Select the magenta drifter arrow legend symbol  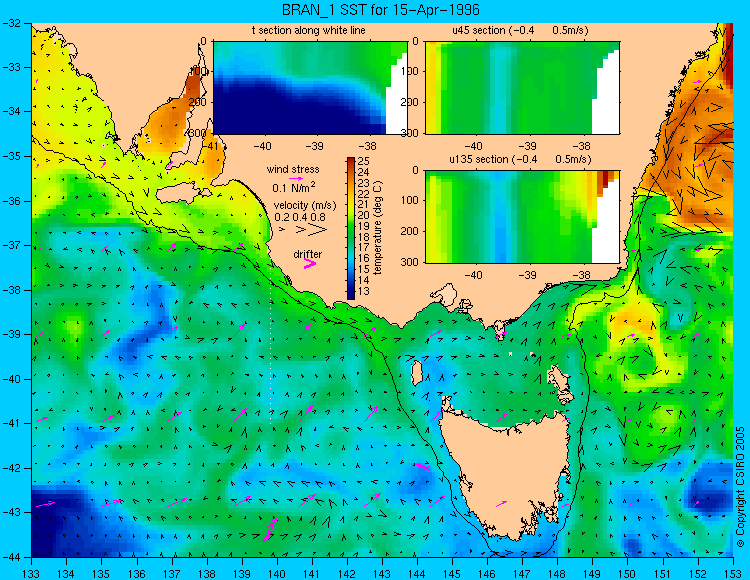310,263
